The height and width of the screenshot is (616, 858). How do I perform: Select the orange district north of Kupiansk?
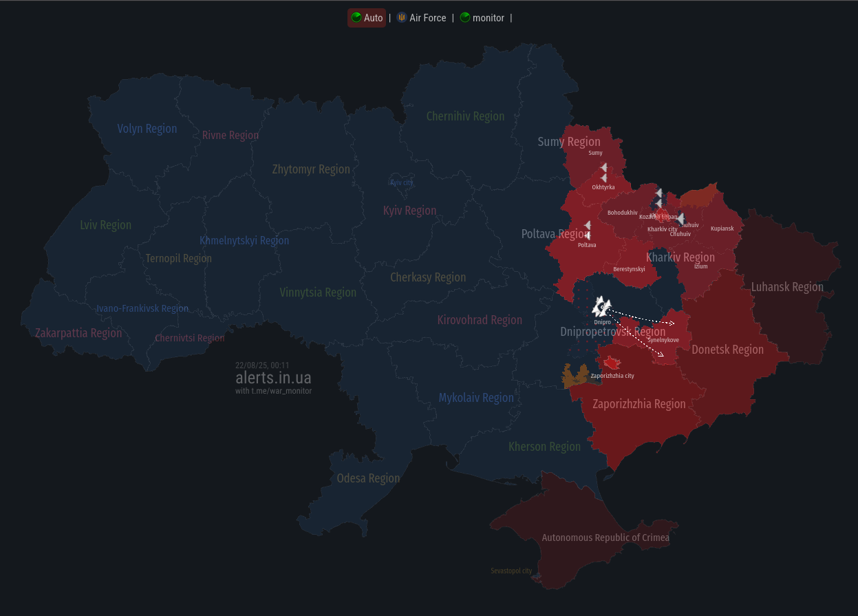(x=699, y=197)
